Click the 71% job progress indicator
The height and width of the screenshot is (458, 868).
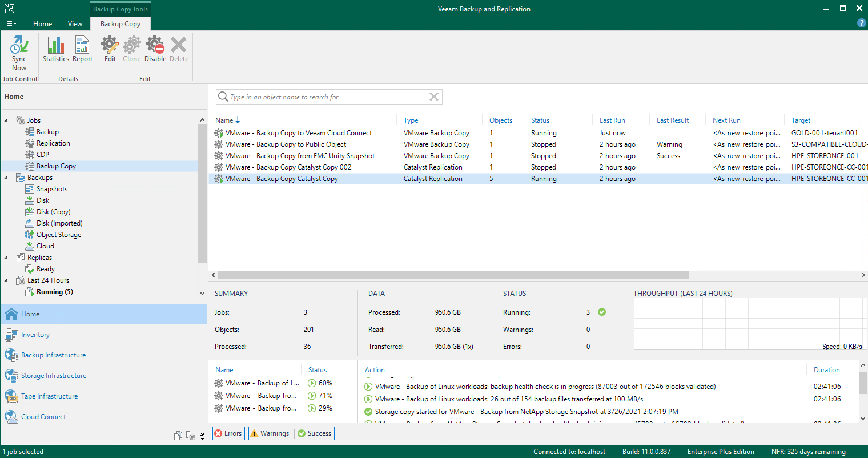pyautogui.click(x=320, y=396)
